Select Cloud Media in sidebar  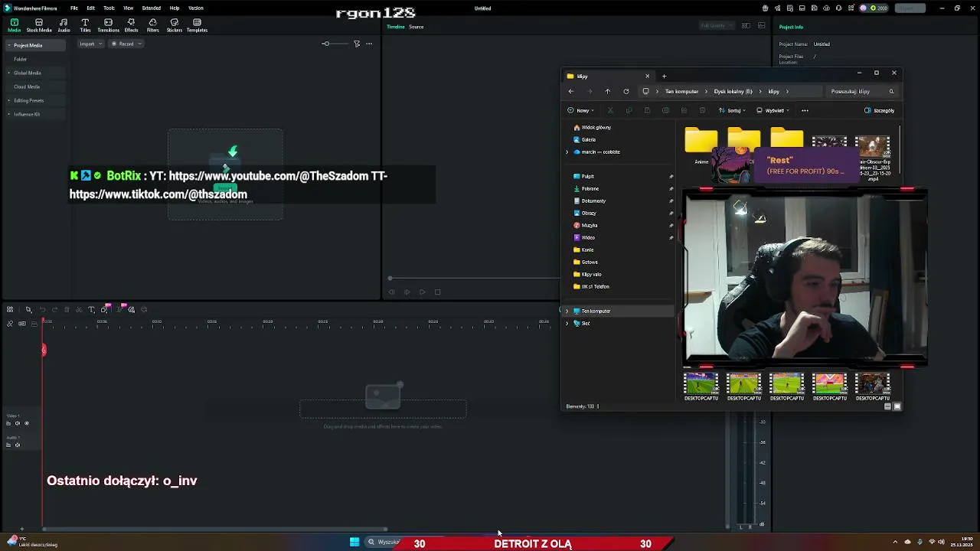coord(27,86)
